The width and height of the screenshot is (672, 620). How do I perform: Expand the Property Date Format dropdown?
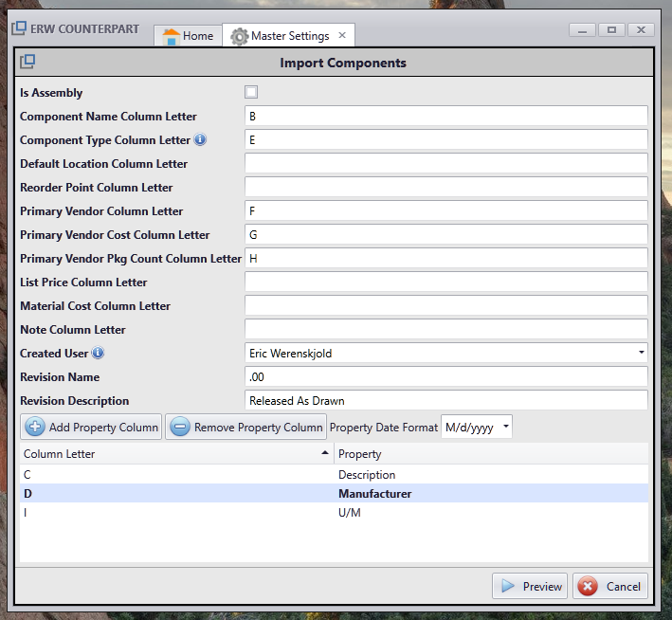[506, 427]
